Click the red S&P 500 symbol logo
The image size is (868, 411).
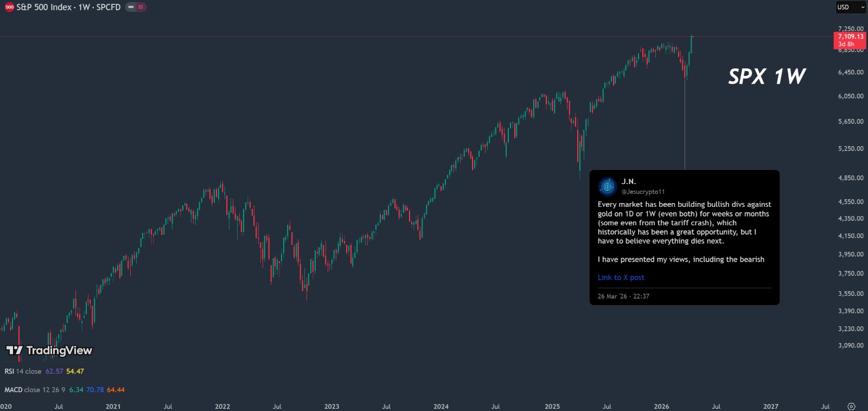tap(9, 7)
